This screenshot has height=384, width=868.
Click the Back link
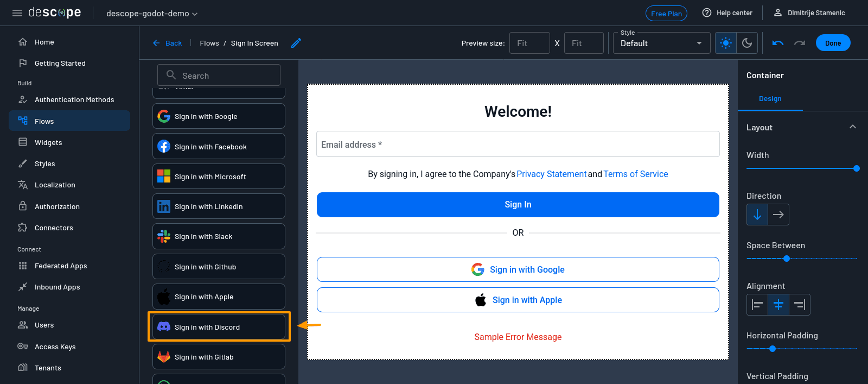(168, 43)
